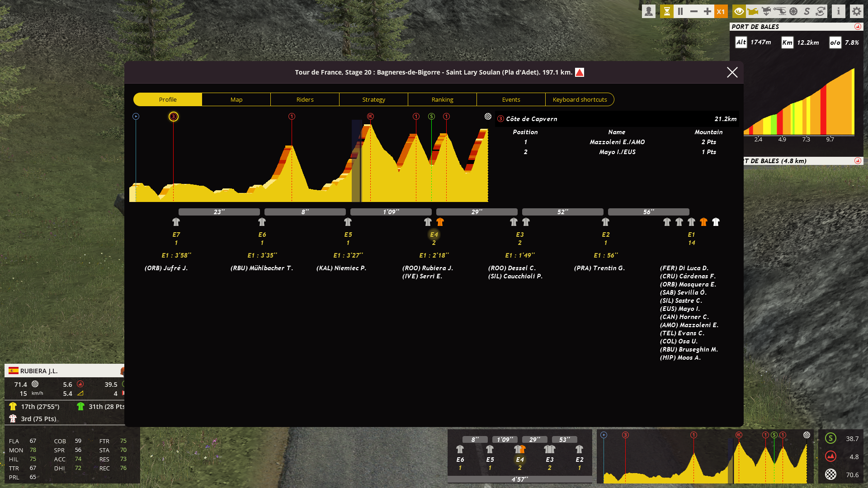Select rider (FER) Di Luca D.
The image size is (868, 488).
pos(684,268)
